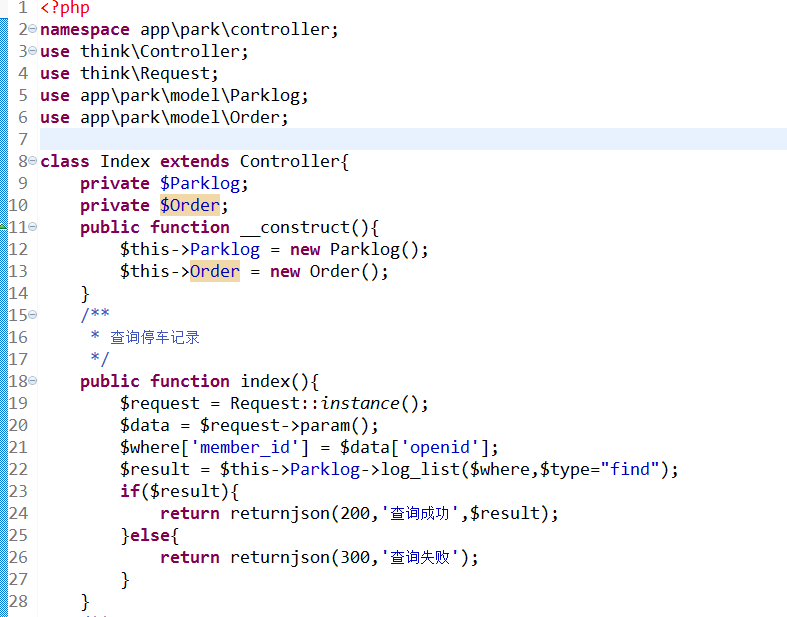Click the italic instance method name

[360, 404]
